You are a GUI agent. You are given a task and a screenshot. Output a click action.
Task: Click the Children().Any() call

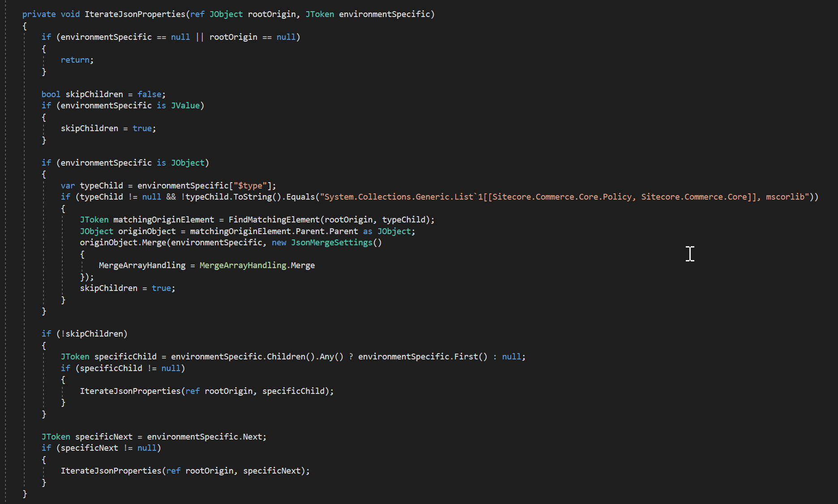(x=305, y=357)
